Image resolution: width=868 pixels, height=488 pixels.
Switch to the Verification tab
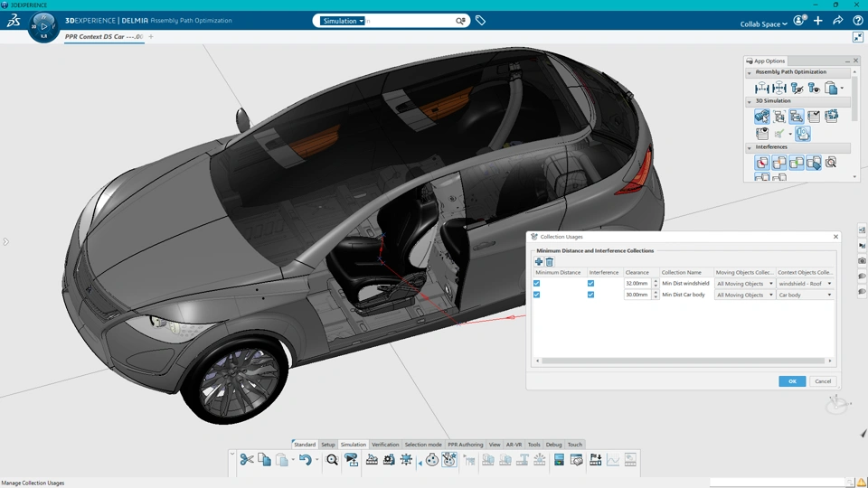[x=385, y=445]
